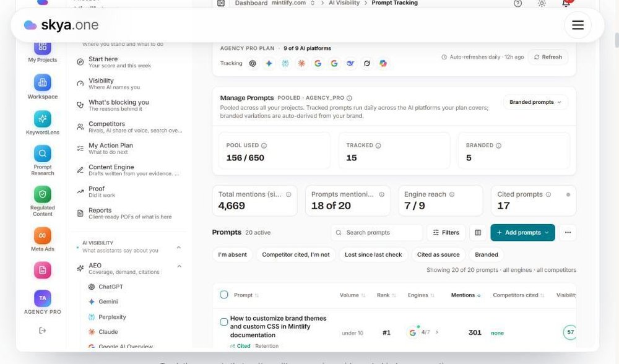Open mintlify.com project switcher
619x364 pixels.
click(293, 3)
